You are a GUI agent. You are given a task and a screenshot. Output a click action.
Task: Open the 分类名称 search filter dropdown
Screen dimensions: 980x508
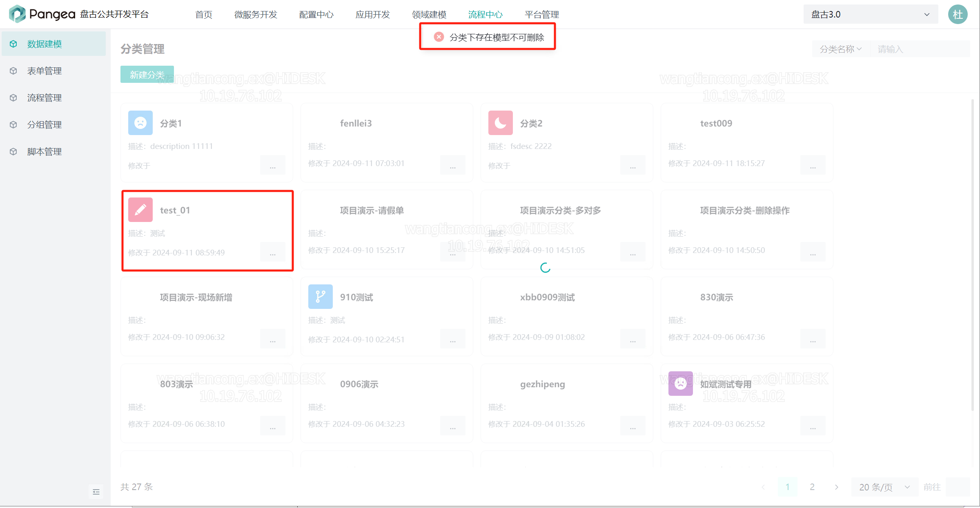[x=841, y=49]
